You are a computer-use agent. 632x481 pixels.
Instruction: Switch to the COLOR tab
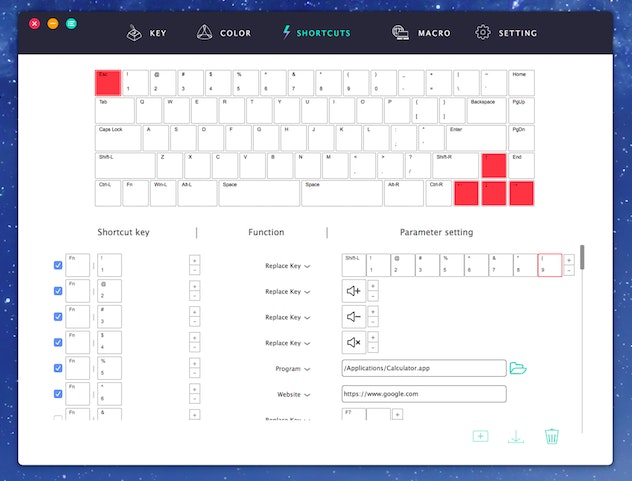click(223, 33)
